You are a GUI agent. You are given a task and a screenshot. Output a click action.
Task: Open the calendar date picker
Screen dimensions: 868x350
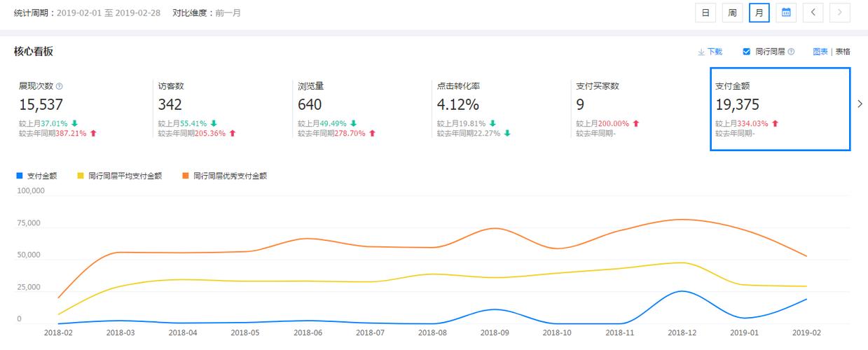[786, 13]
